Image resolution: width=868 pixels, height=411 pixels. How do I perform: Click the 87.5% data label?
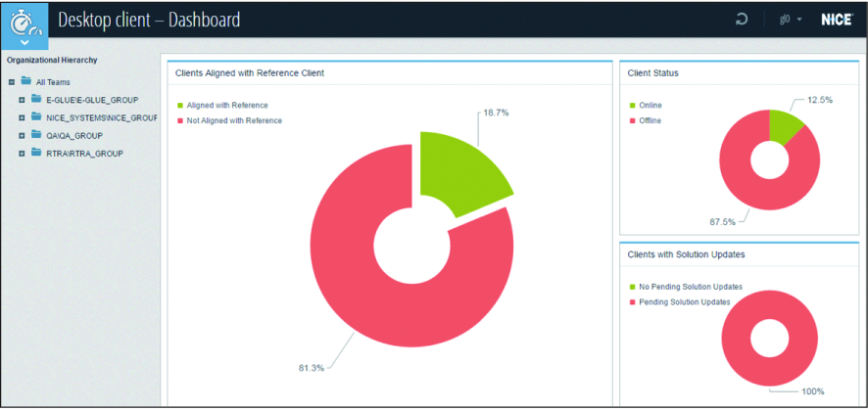[x=723, y=222]
